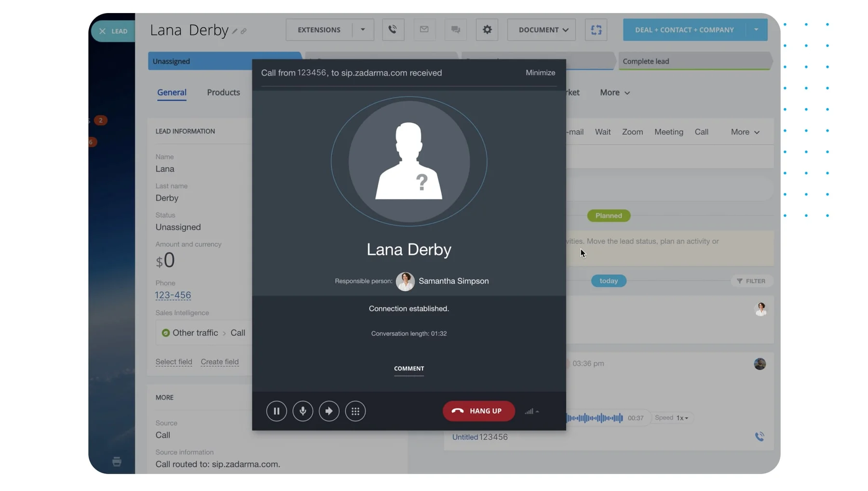Click the email envelope icon in the header
The width and height of the screenshot is (868, 491).
pos(424,30)
